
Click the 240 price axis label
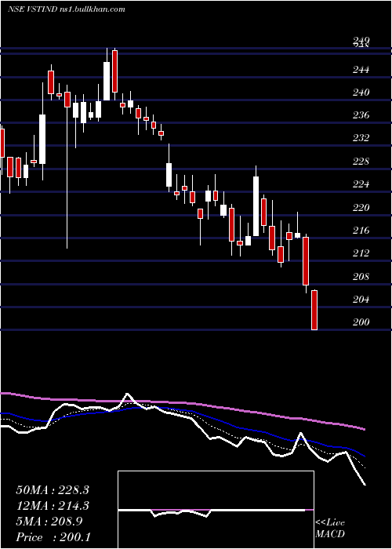[x=361, y=93]
